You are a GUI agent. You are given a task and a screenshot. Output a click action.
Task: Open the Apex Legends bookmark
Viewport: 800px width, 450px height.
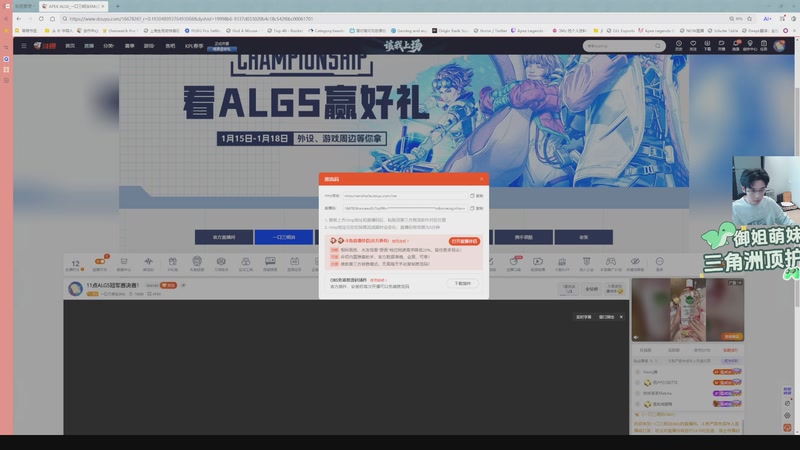528,31
